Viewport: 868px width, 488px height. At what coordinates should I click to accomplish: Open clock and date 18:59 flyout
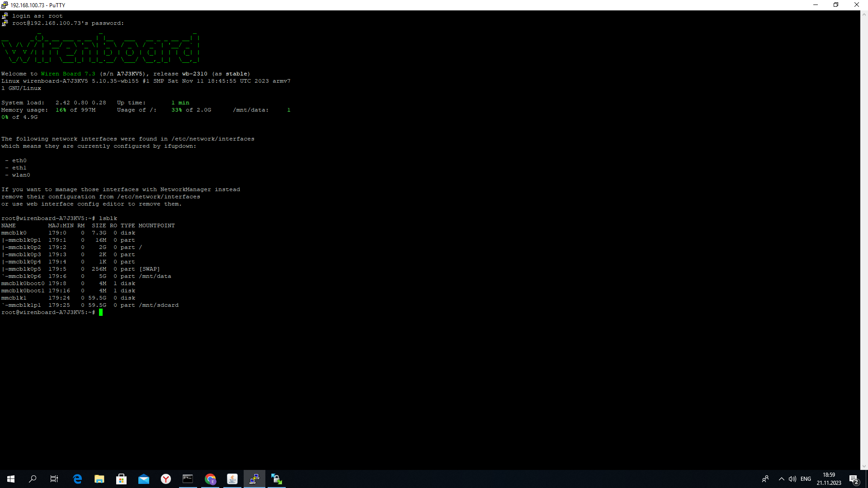coord(829,479)
